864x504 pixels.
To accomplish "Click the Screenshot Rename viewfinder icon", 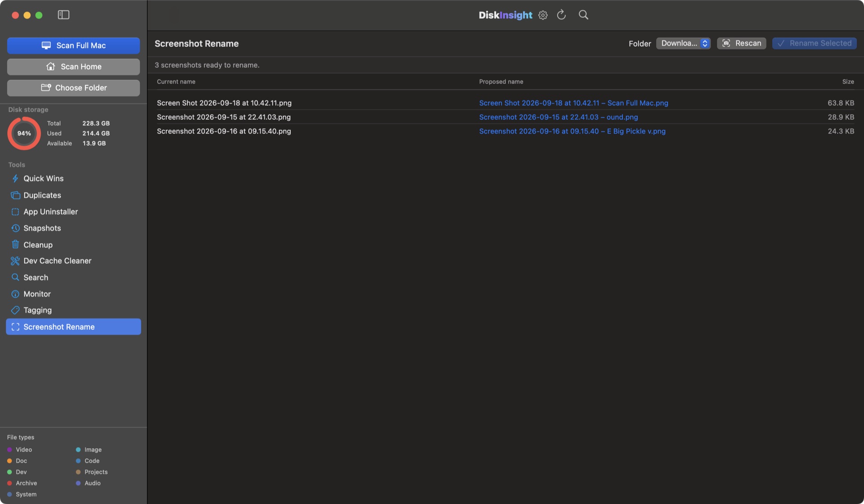I will pos(15,327).
